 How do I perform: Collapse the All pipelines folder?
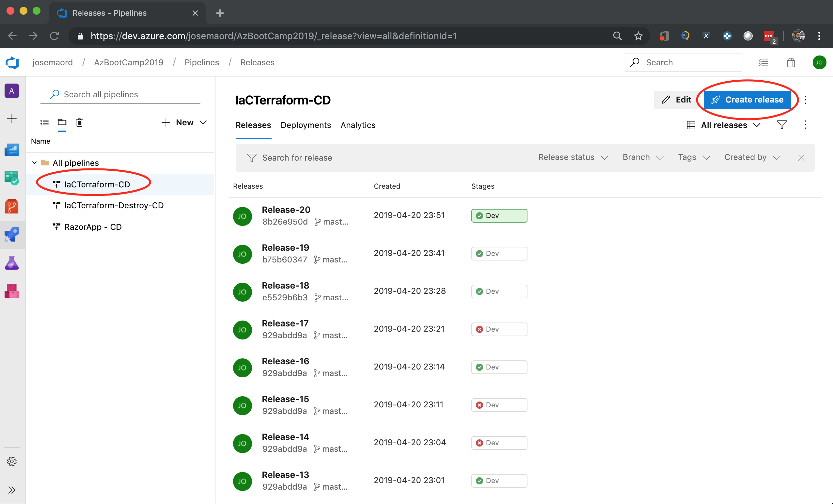tap(35, 163)
